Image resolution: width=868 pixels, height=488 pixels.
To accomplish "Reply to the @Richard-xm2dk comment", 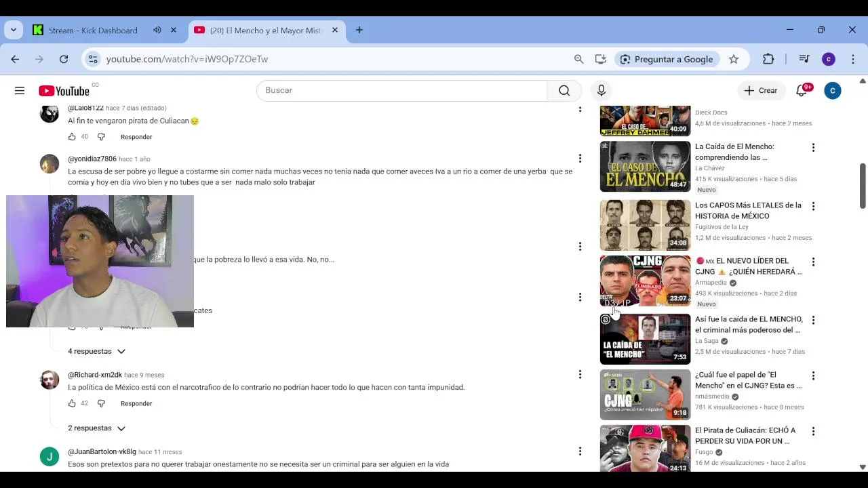I will pos(136,403).
